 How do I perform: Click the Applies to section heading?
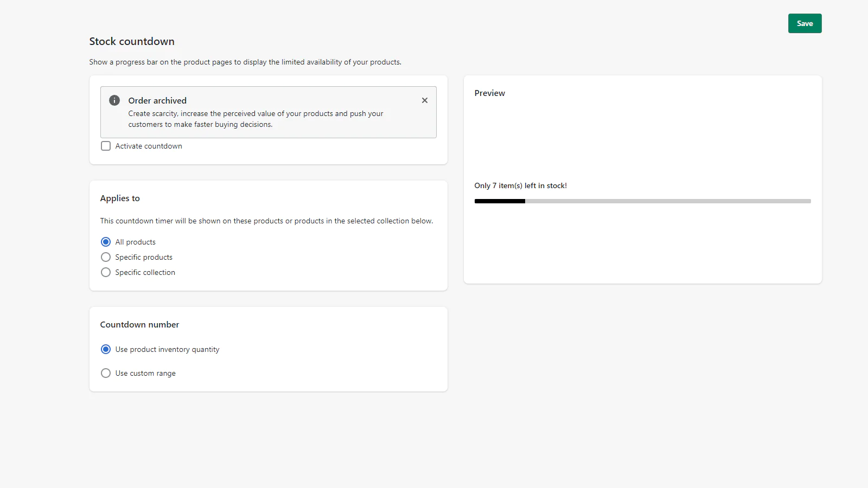pyautogui.click(x=120, y=198)
